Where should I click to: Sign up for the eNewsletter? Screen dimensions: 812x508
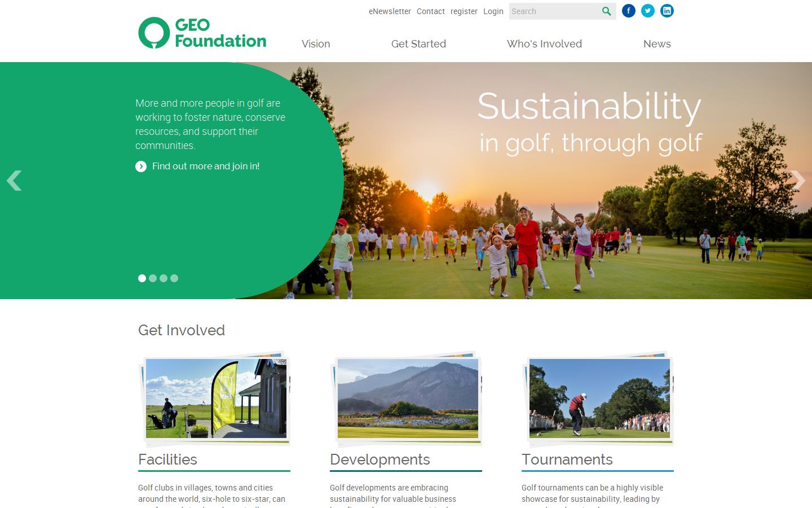(389, 11)
